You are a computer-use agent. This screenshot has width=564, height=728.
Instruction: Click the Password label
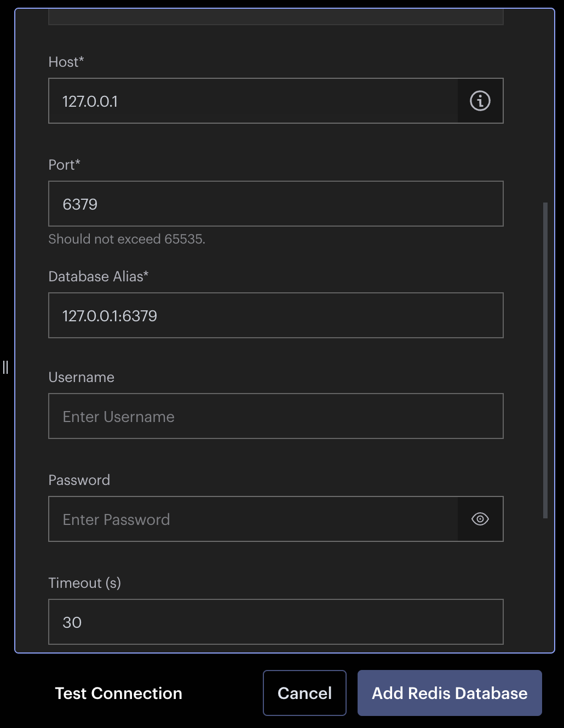click(79, 480)
